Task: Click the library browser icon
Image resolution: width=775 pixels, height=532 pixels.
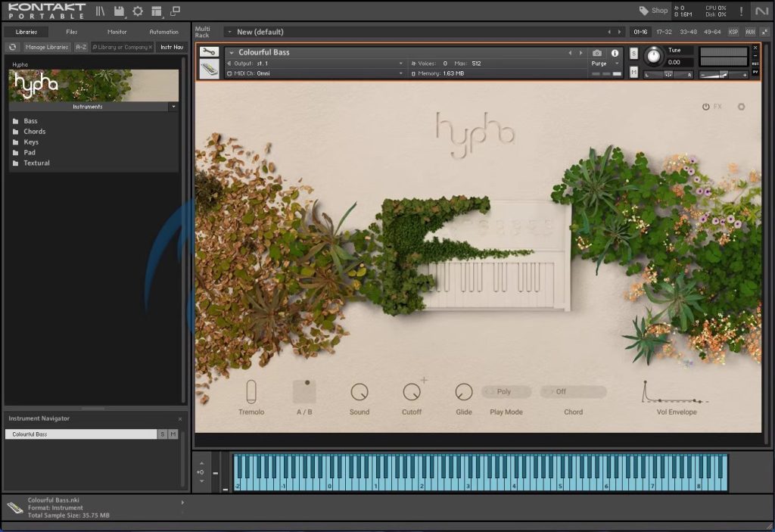Action: 100,11
